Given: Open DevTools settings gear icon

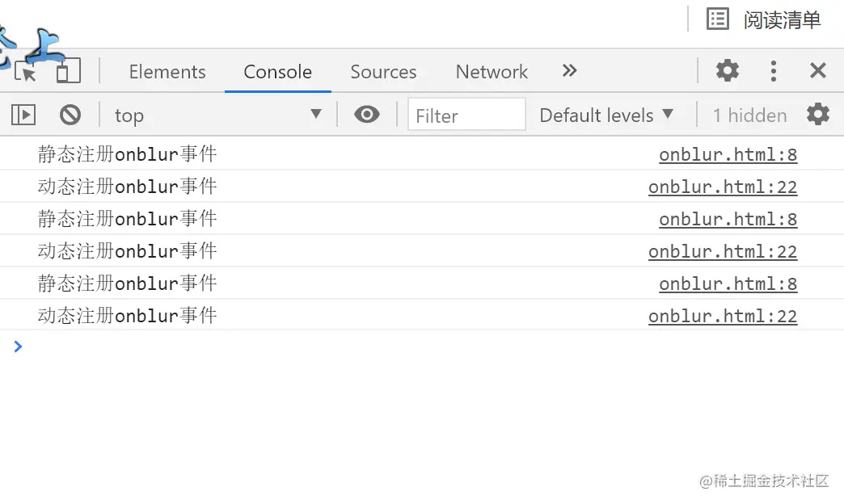Looking at the screenshot, I should point(728,70).
